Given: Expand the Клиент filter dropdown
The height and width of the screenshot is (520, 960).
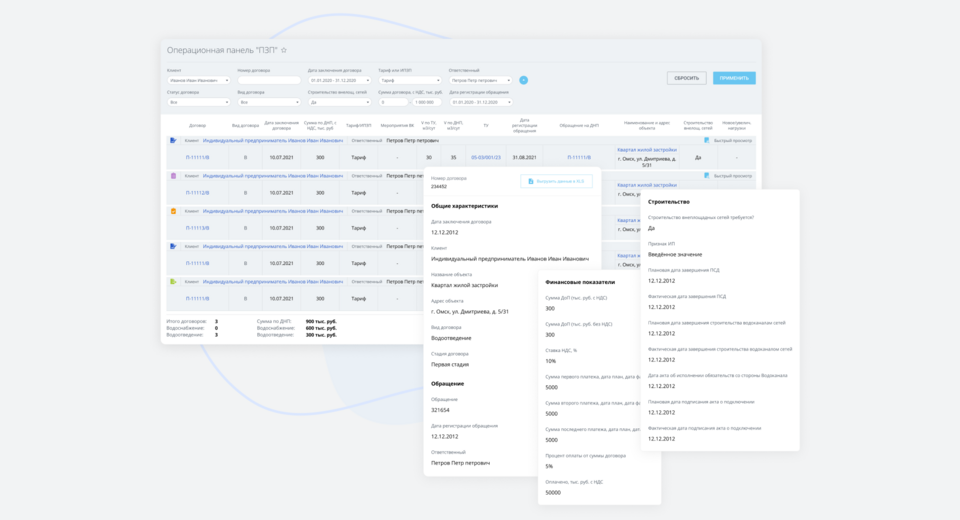Looking at the screenshot, I should tap(198, 80).
